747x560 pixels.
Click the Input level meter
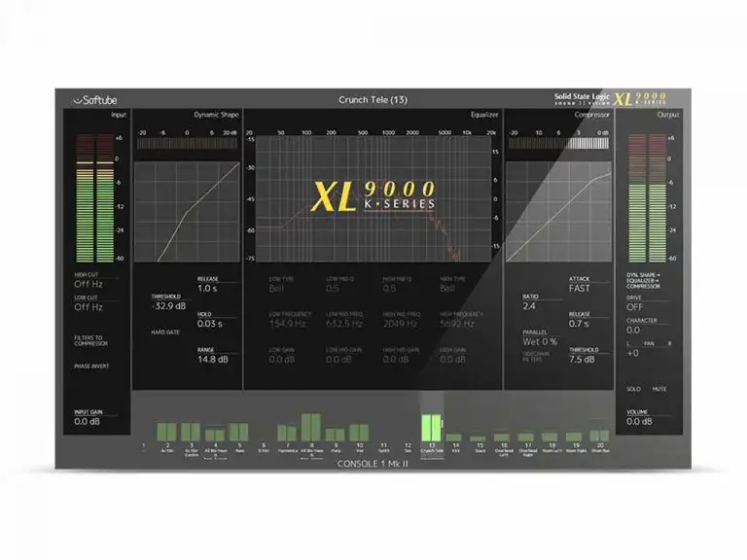click(x=94, y=197)
